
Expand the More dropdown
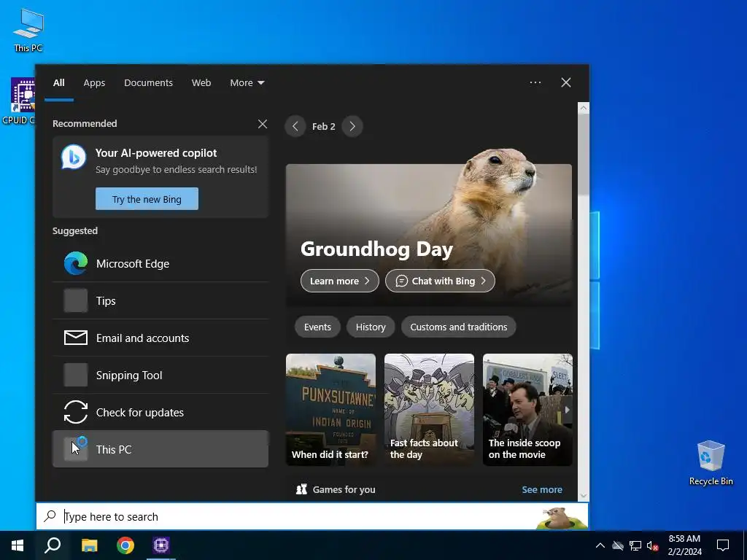click(x=247, y=83)
